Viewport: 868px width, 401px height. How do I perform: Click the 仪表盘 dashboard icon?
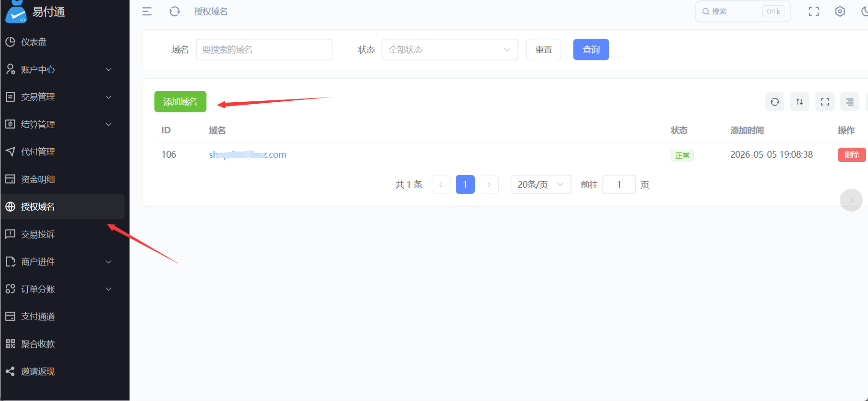(11, 42)
